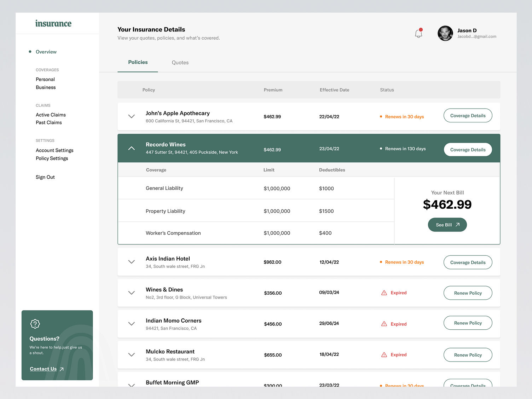
Task: Expand the Axis Indian Hotel policy details
Action: [x=131, y=262]
